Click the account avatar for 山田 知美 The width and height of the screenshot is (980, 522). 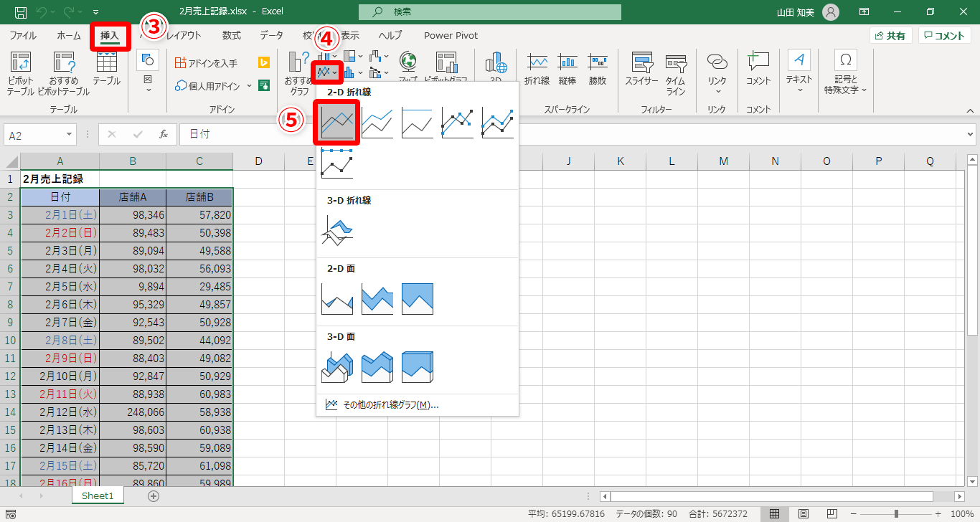pyautogui.click(x=830, y=12)
